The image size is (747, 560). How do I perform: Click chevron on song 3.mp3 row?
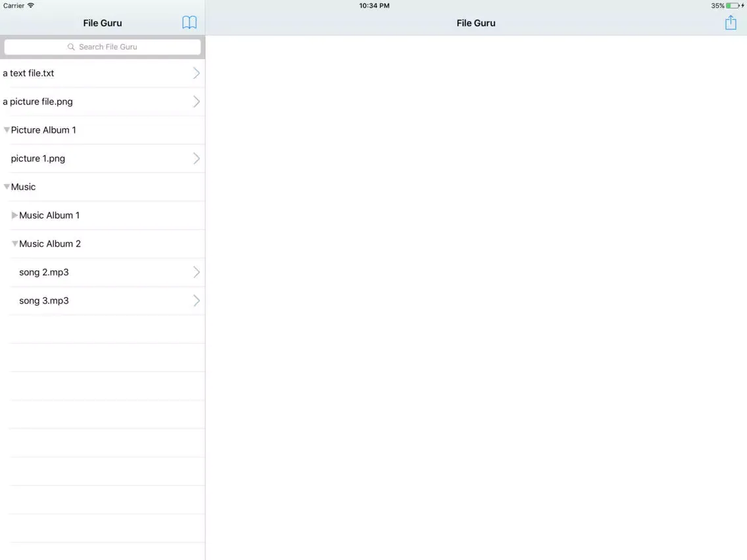pos(196,300)
